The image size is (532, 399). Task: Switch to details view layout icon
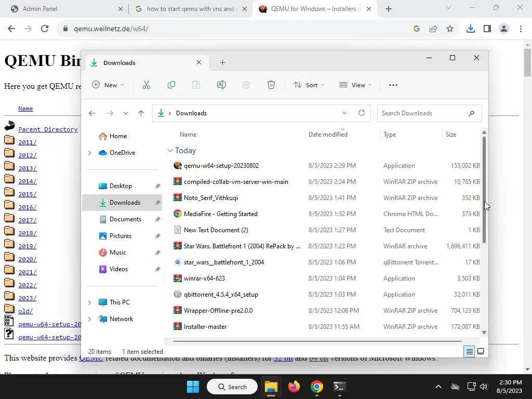[469, 352]
